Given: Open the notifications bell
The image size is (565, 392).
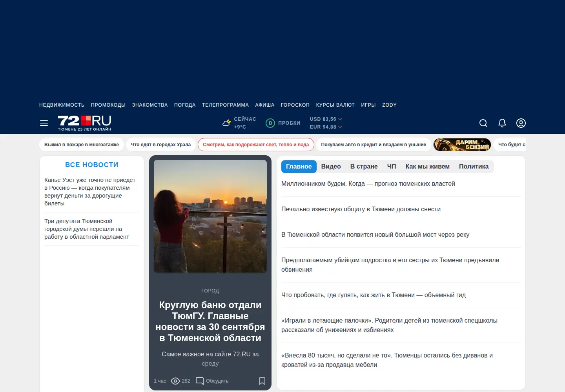Looking at the screenshot, I should [502, 123].
